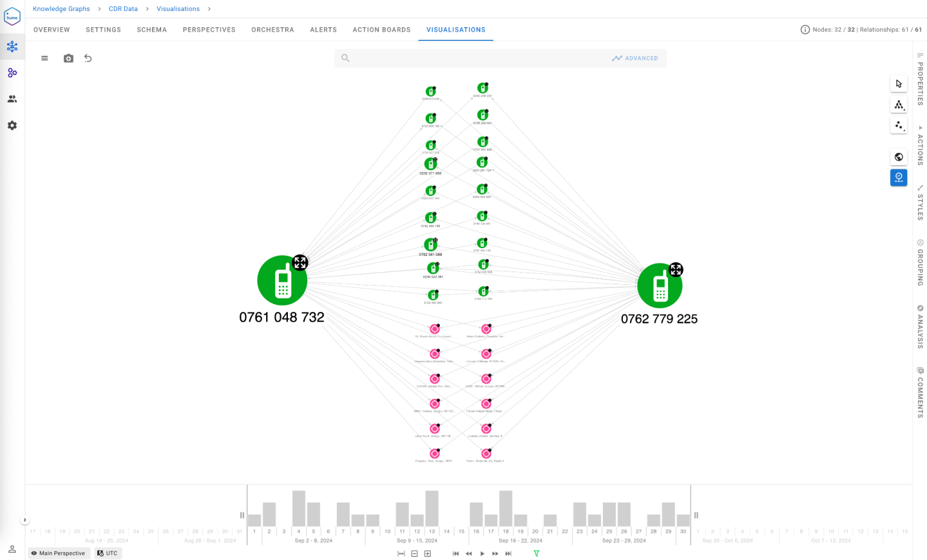This screenshot has height=560, width=927.
Task: Click the undo arrow icon
Action: pyautogui.click(x=88, y=58)
